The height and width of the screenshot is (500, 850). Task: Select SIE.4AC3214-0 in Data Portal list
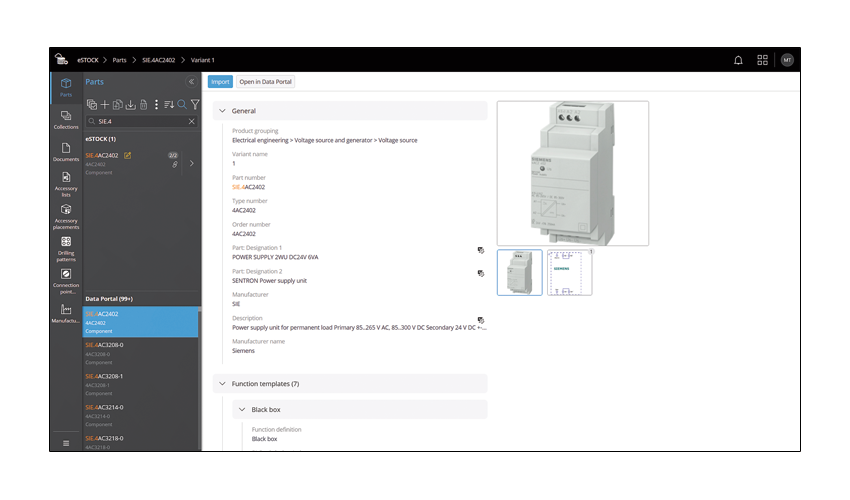140,415
